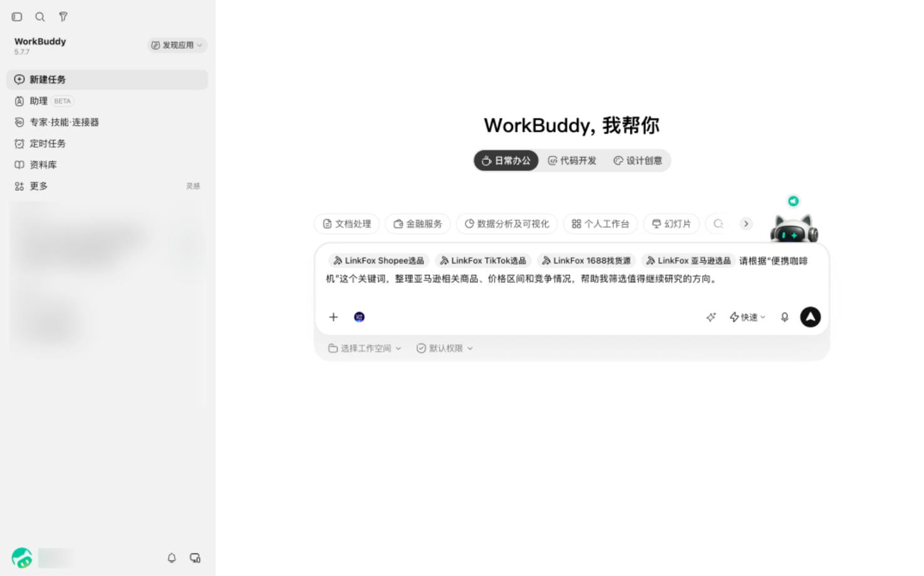This screenshot has width=924, height=576.
Task: Send the message with arrow button
Action: click(x=811, y=317)
